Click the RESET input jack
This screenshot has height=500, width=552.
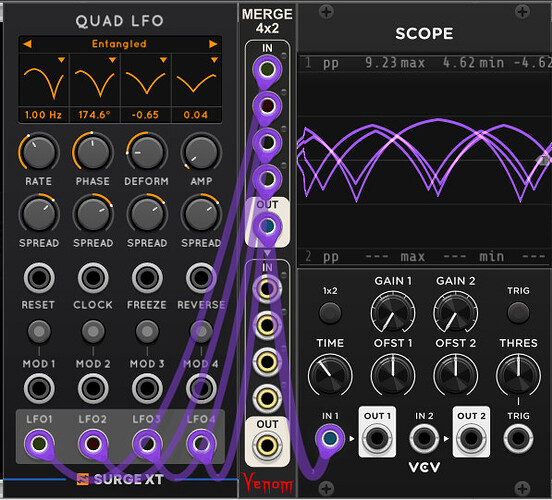pos(39,278)
